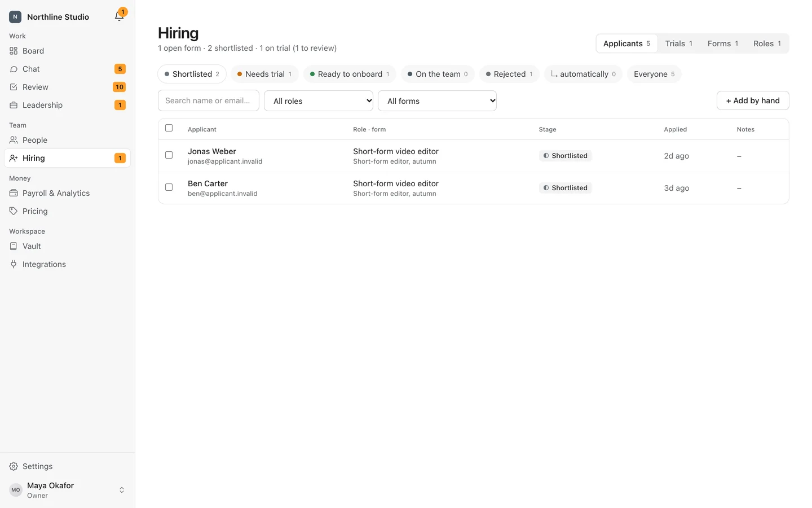Show Everyone in the applicant list
812x508 pixels.
[654, 74]
